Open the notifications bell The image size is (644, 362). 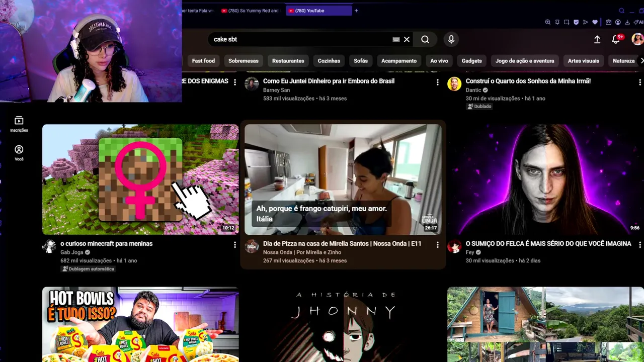pyautogui.click(x=616, y=39)
